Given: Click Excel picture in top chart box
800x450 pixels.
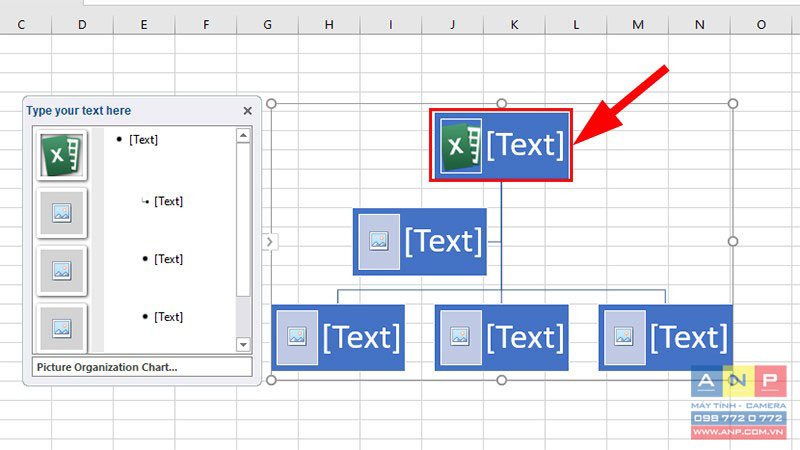Looking at the screenshot, I should pos(461,146).
